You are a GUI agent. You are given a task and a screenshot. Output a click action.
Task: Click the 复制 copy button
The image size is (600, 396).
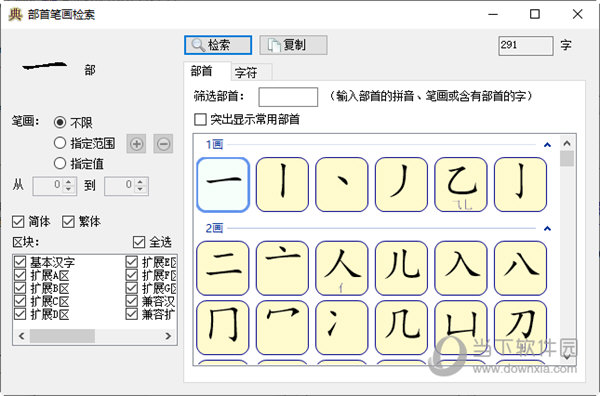(x=293, y=45)
